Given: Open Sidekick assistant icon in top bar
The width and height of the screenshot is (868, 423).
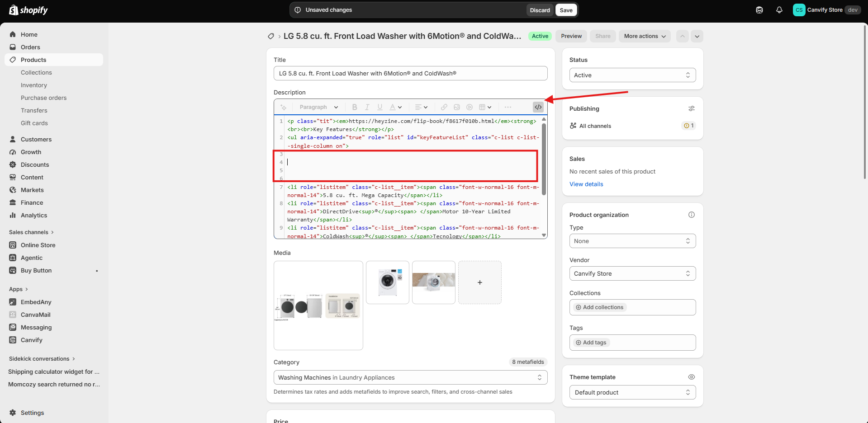Looking at the screenshot, I should pos(759,10).
